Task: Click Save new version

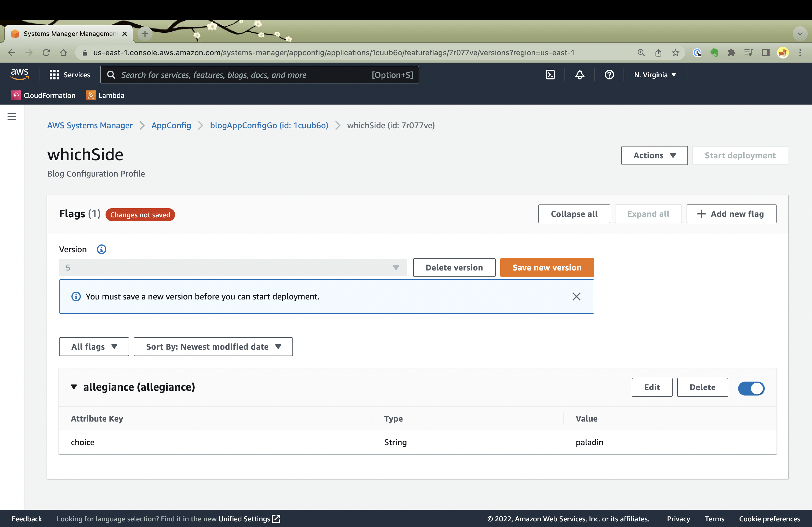Action: (546, 268)
